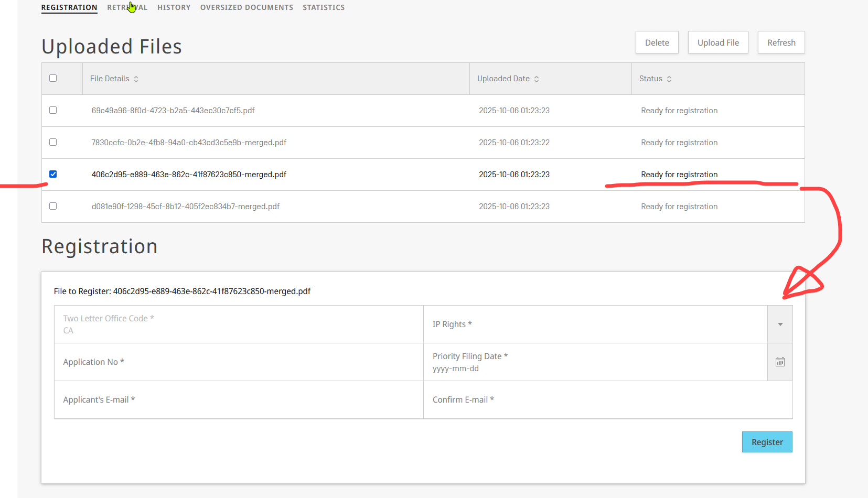View the Statistics tab

324,7
